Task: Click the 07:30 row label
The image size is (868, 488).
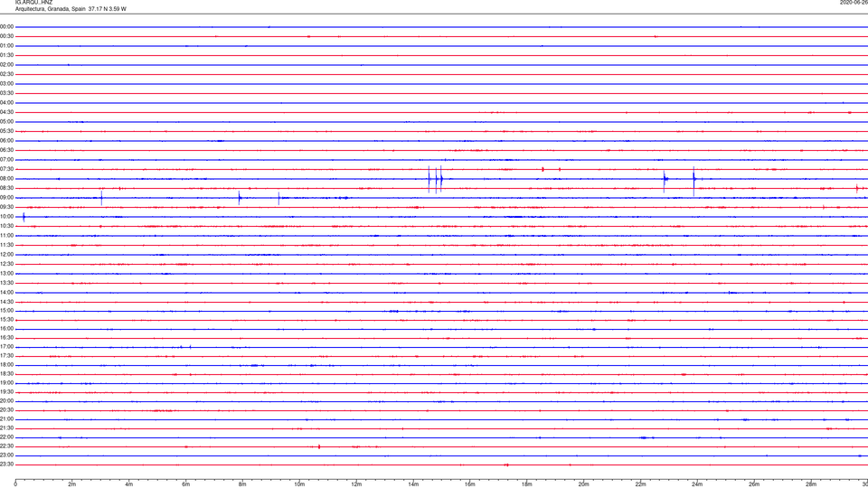Action: (x=6, y=169)
